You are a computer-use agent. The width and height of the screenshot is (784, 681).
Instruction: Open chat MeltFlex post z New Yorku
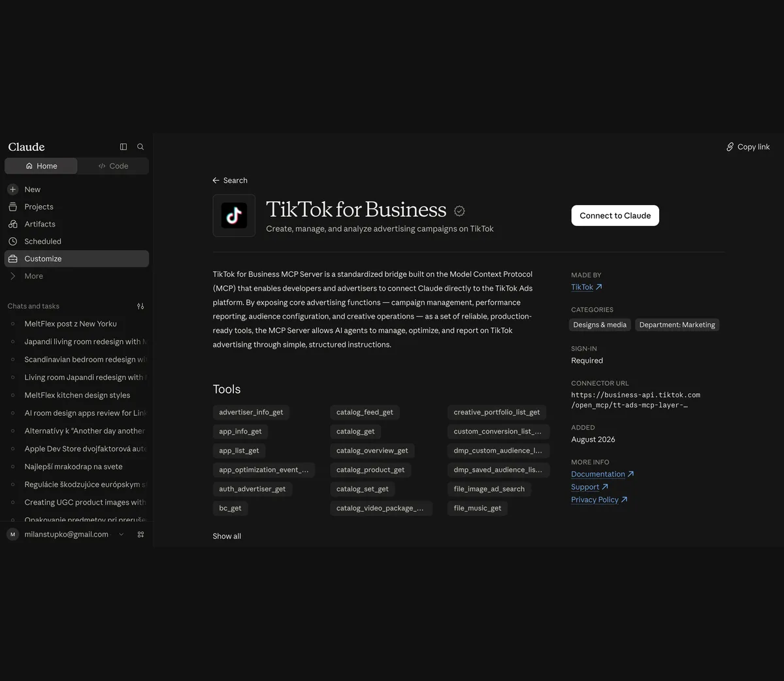point(76,324)
